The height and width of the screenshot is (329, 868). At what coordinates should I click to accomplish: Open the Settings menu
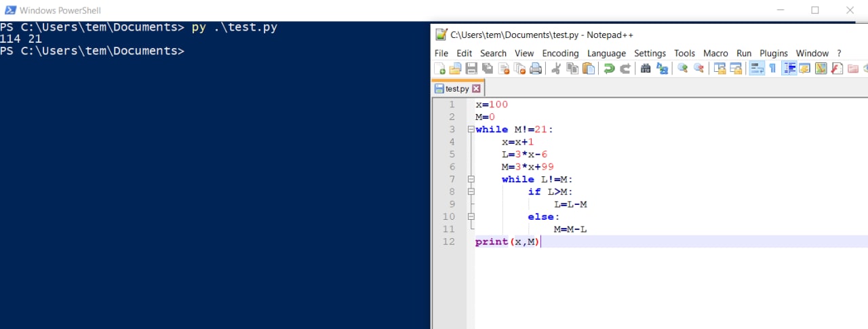[x=650, y=53]
